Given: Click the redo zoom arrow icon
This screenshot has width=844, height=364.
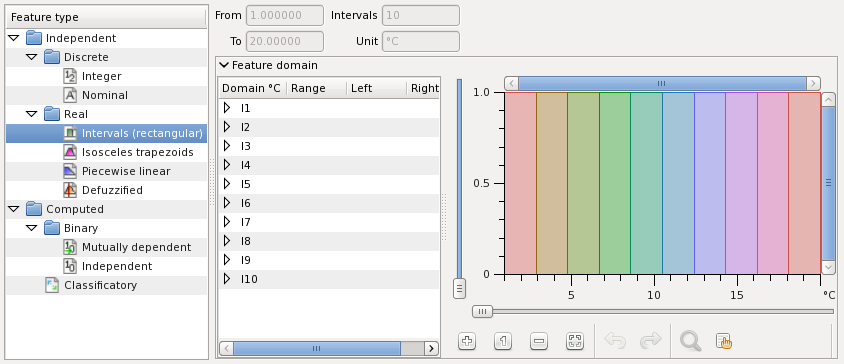Looking at the screenshot, I should click(x=650, y=340).
